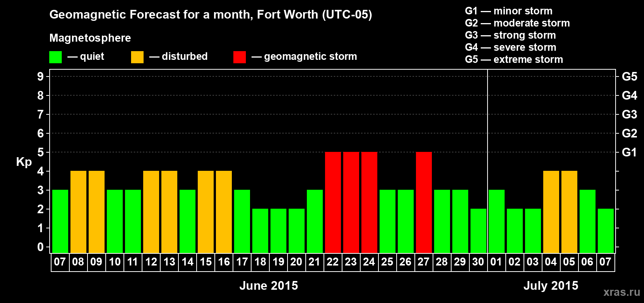Screen dimensions: 644x303
Task: Click the orange bar for June 16
Action: pyautogui.click(x=224, y=212)
